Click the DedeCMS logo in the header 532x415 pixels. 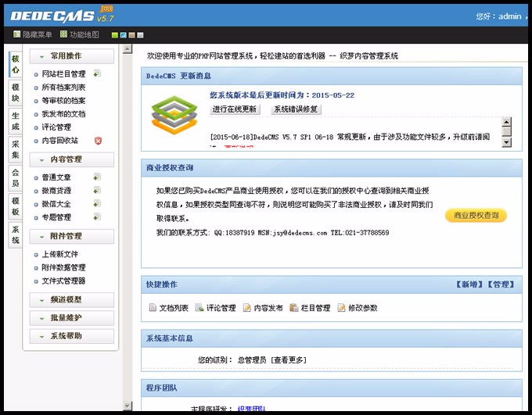(x=62, y=16)
